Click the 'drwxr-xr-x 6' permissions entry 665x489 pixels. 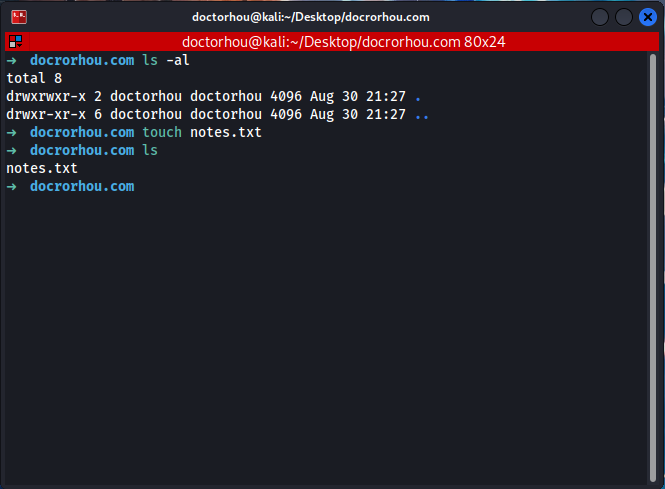click(x=54, y=114)
